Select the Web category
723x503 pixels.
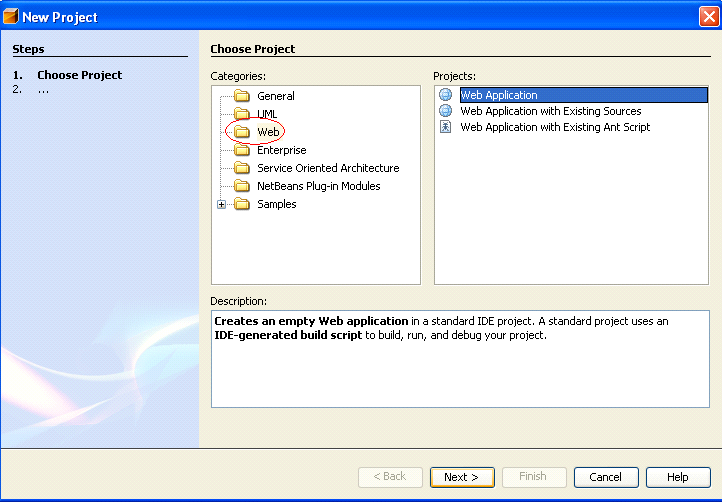[268, 132]
